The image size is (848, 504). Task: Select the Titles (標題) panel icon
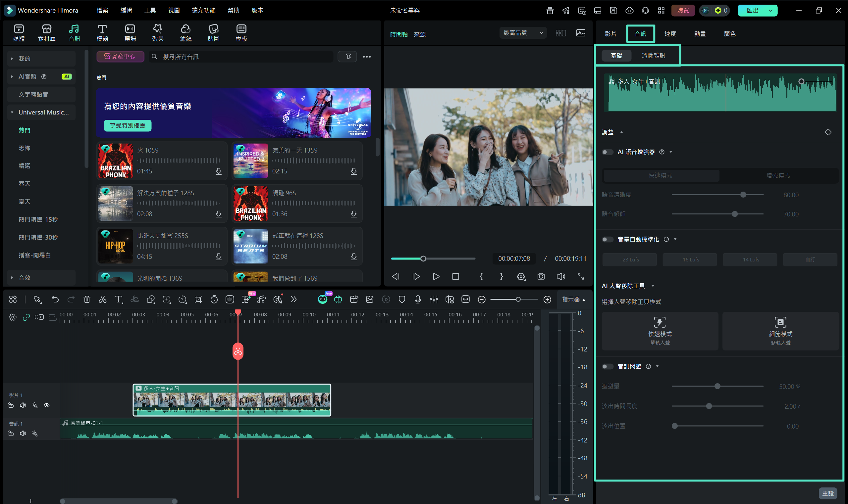pyautogui.click(x=102, y=32)
